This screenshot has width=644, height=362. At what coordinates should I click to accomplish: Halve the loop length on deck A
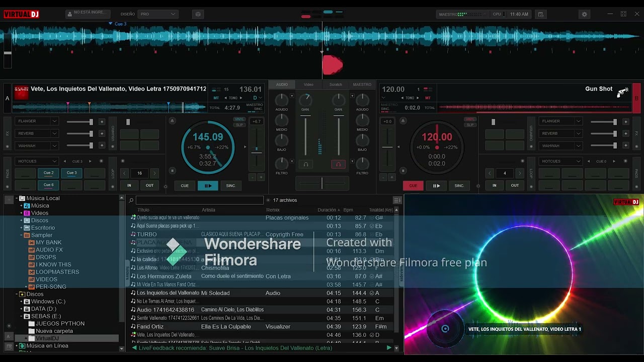pos(125,173)
